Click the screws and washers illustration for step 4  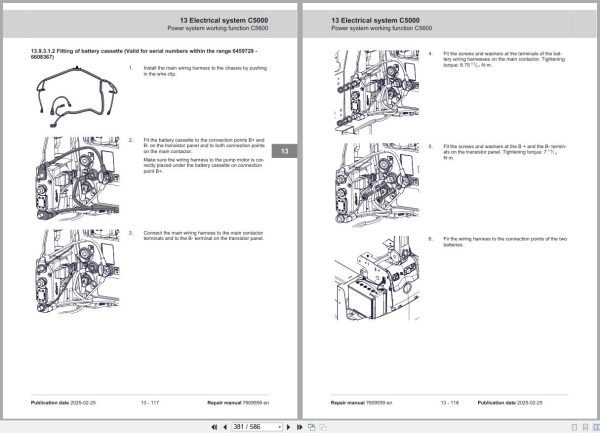(377, 92)
